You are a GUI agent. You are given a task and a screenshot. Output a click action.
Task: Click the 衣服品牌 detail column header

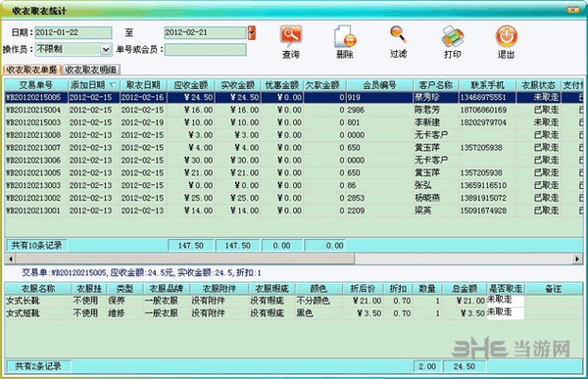click(167, 289)
